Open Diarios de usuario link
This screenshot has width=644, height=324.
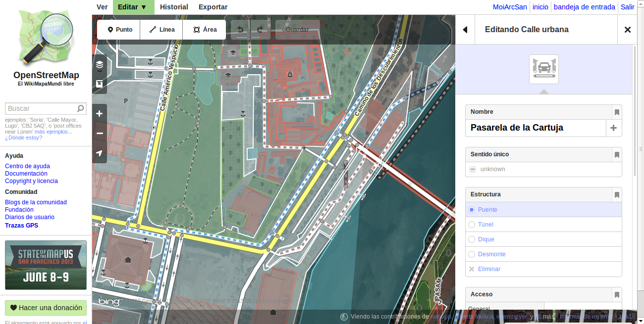click(x=30, y=217)
